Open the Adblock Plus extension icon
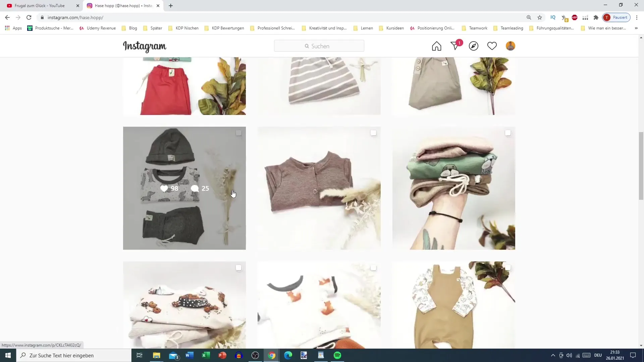Viewport: 644px width, 362px height. pos(575,17)
